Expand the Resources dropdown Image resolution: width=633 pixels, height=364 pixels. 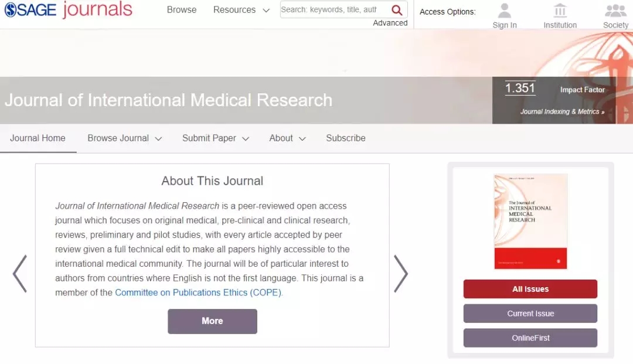(x=241, y=10)
